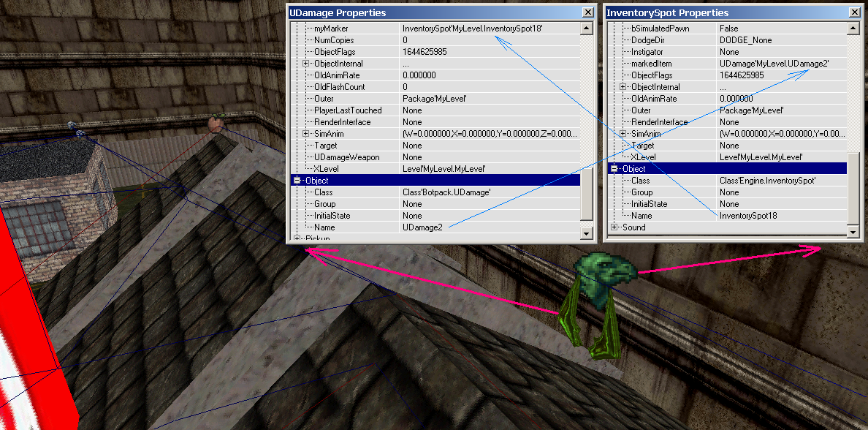Select the markedItem property row
Viewport: 868px width, 430px height.
[x=727, y=64]
